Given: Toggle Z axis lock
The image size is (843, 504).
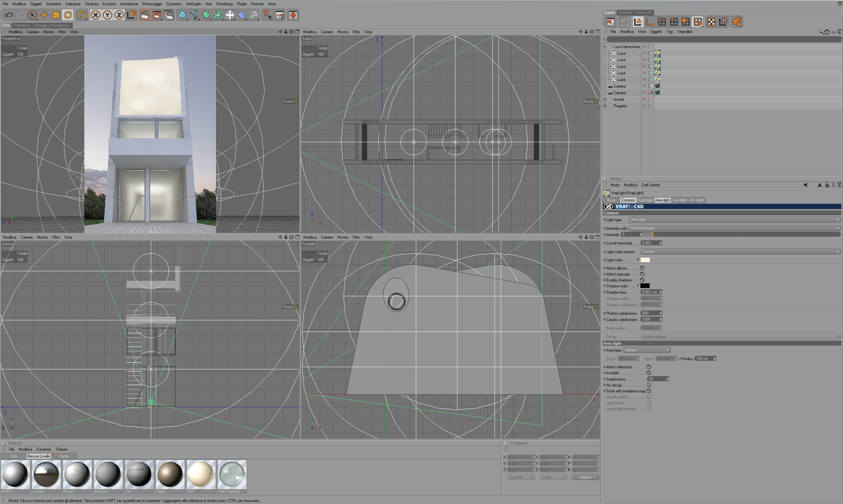Looking at the screenshot, I should click(119, 15).
